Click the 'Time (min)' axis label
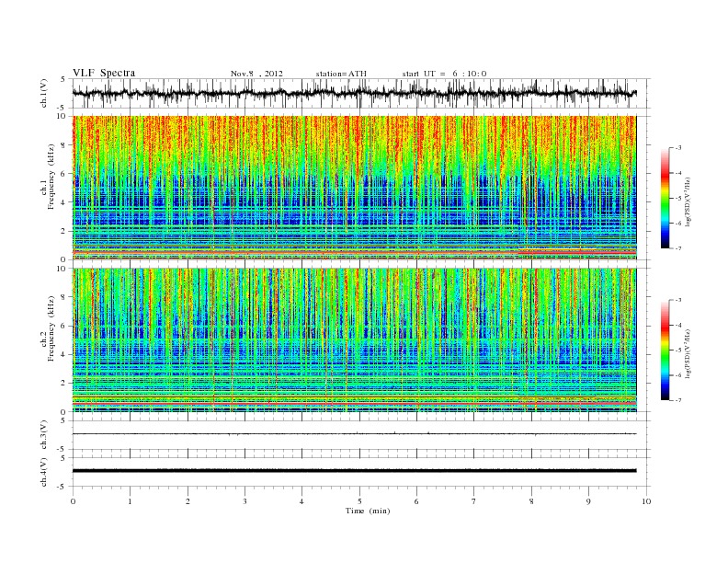This screenshot has width=728, height=563. click(x=368, y=511)
